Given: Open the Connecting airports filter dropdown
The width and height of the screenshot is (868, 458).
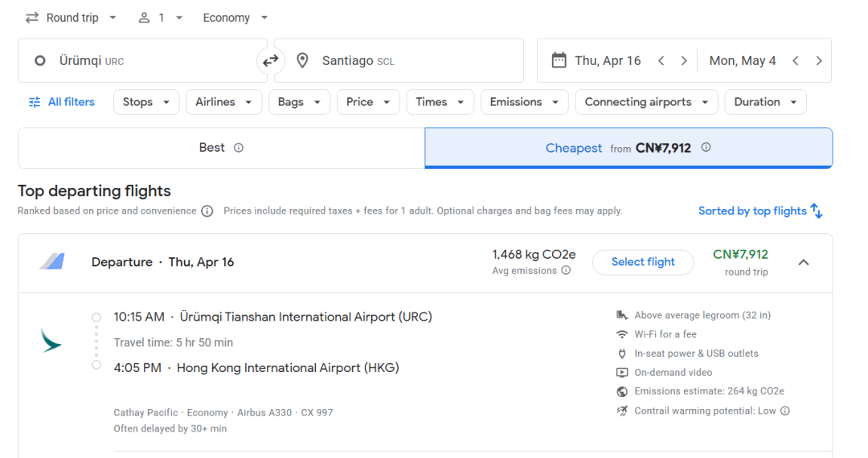Looking at the screenshot, I should click(x=646, y=102).
